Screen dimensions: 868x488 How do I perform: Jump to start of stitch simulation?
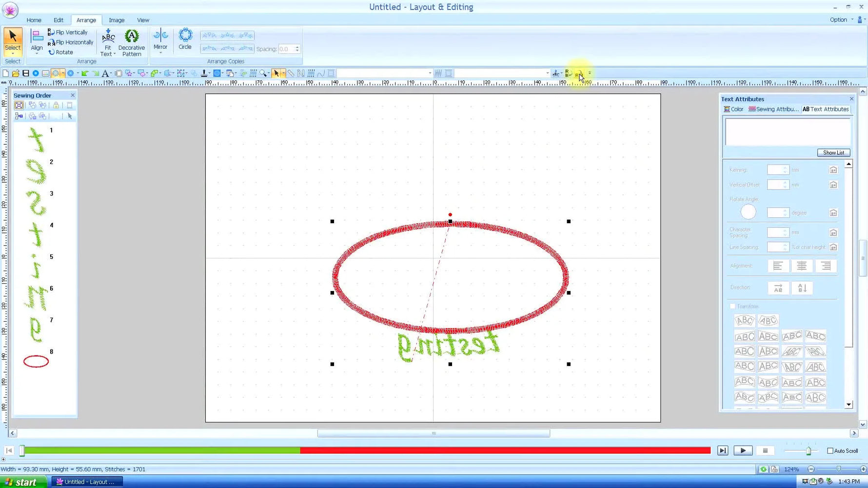(x=9, y=450)
